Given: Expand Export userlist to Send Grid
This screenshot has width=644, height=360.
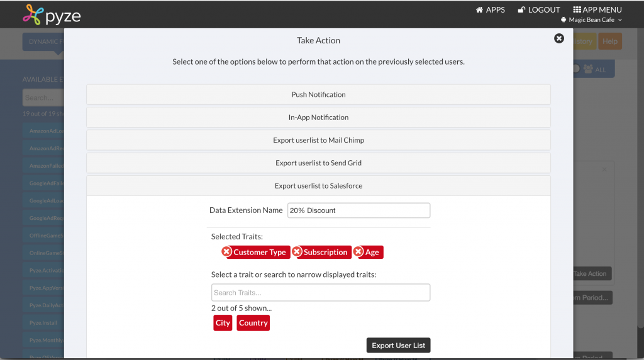Looking at the screenshot, I should coord(318,163).
